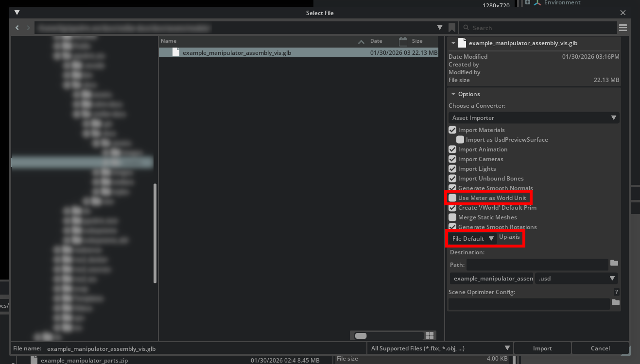Enable Use Meter as World Unit
This screenshot has height=364, width=640.
click(x=452, y=198)
